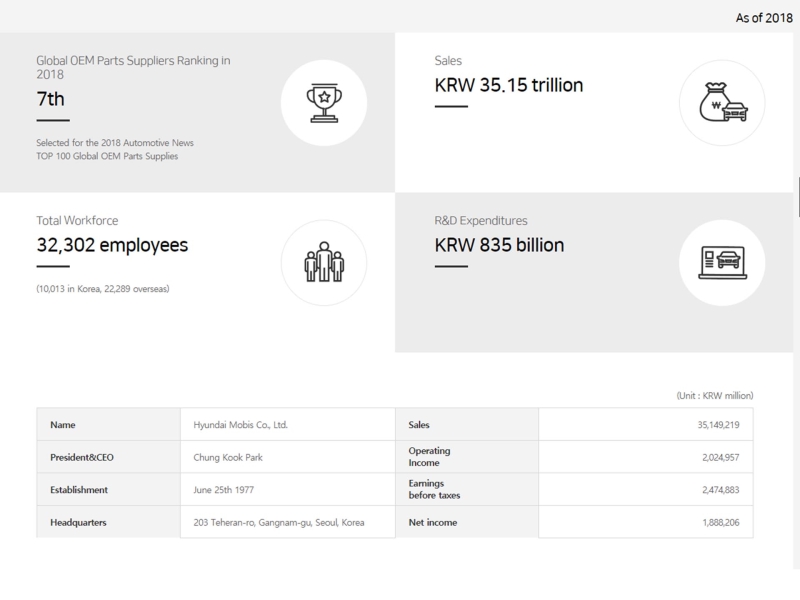Click the money bag and car Sales icon

pos(722,103)
